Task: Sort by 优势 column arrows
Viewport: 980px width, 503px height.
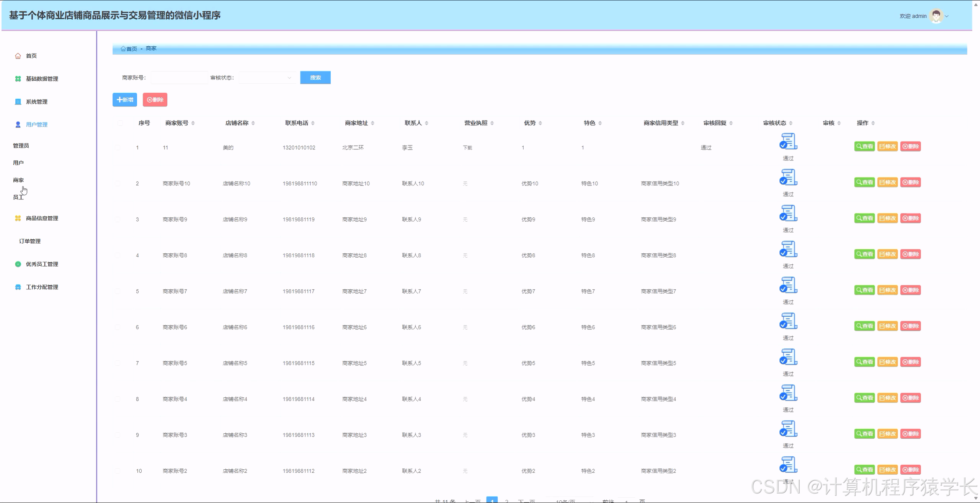Action: tap(540, 123)
